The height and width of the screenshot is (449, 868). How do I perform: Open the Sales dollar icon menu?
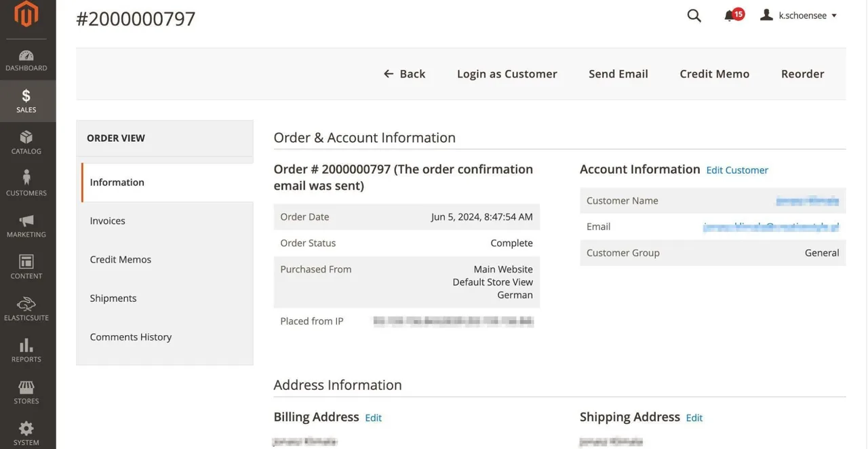(26, 96)
